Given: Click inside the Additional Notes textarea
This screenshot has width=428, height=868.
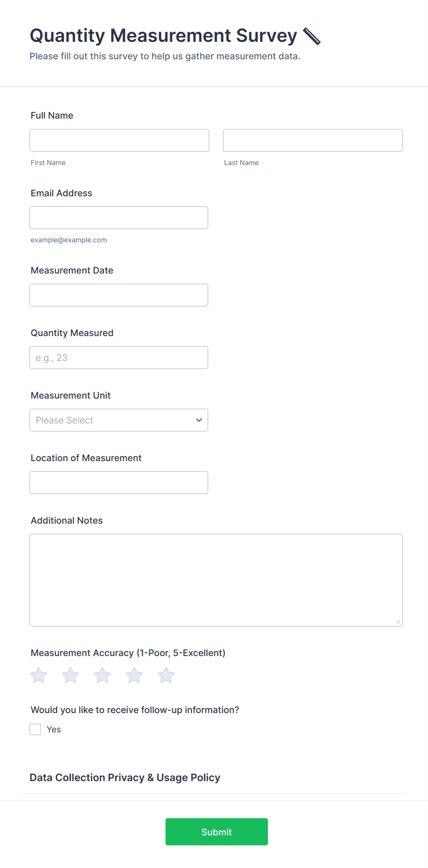Looking at the screenshot, I should coord(216,580).
